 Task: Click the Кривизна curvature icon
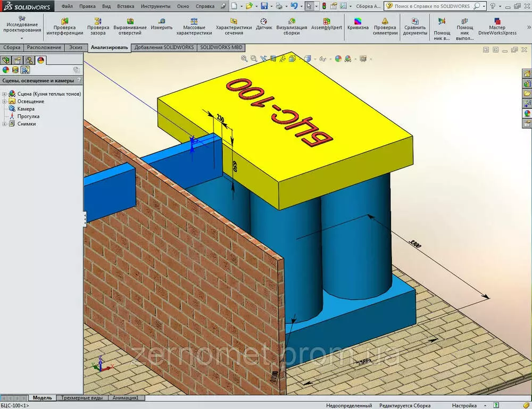pos(358,24)
